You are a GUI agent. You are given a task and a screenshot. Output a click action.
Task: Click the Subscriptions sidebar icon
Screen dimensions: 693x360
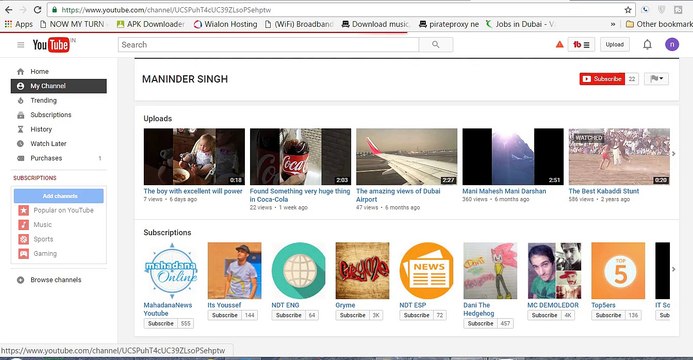click(20, 115)
